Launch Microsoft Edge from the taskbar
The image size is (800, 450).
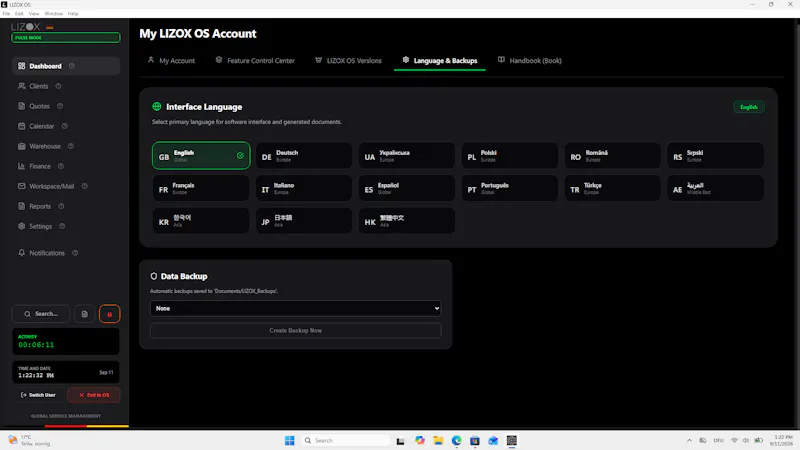[x=457, y=440]
